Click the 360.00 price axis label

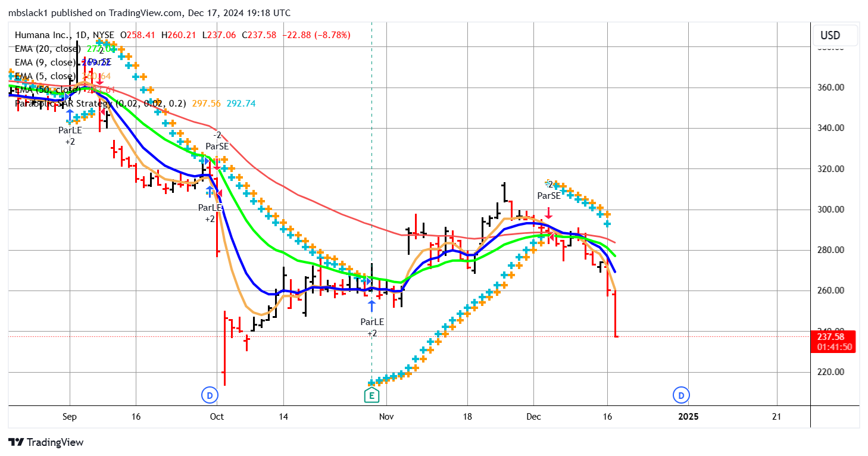830,88
